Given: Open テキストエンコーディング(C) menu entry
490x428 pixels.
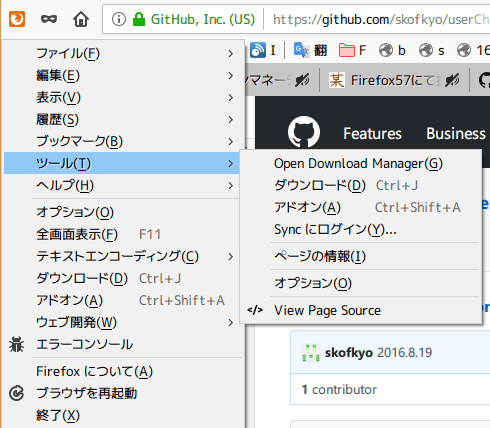Looking at the screenshot, I should (122, 256).
